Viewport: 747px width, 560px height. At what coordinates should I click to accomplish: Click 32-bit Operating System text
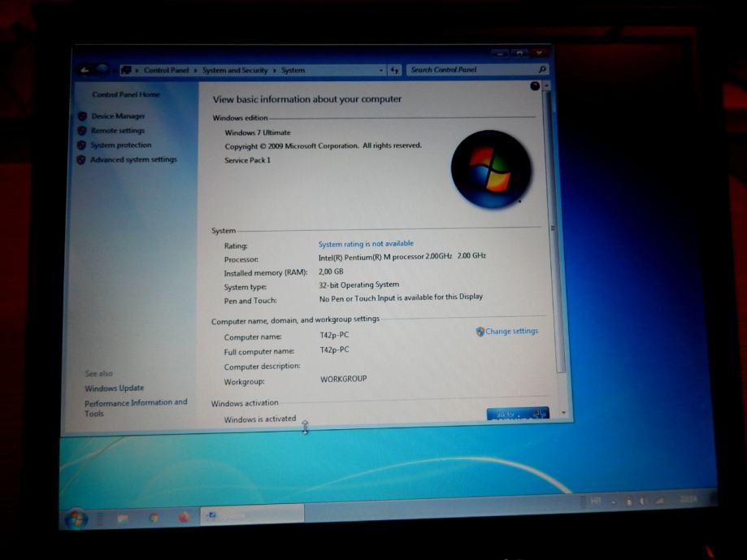tap(358, 284)
